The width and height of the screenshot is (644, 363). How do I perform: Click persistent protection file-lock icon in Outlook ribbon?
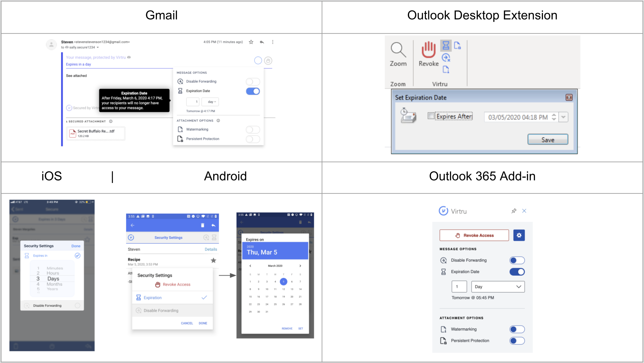[457, 45]
